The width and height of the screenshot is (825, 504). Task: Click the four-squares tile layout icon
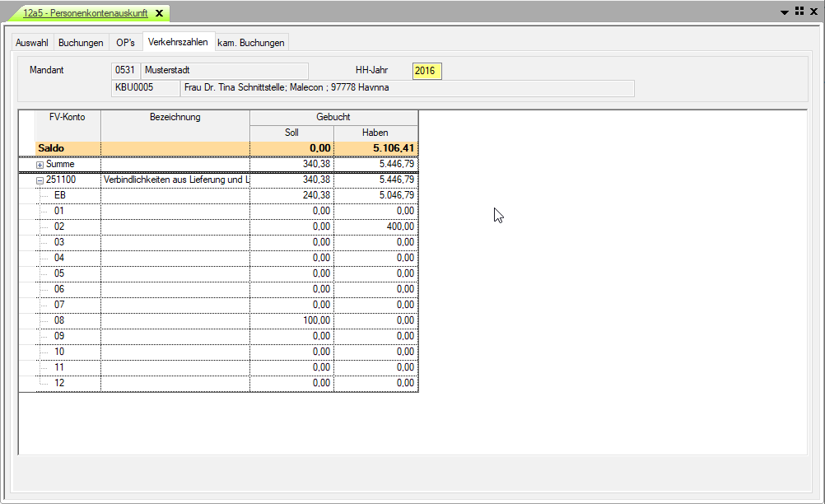tap(799, 12)
